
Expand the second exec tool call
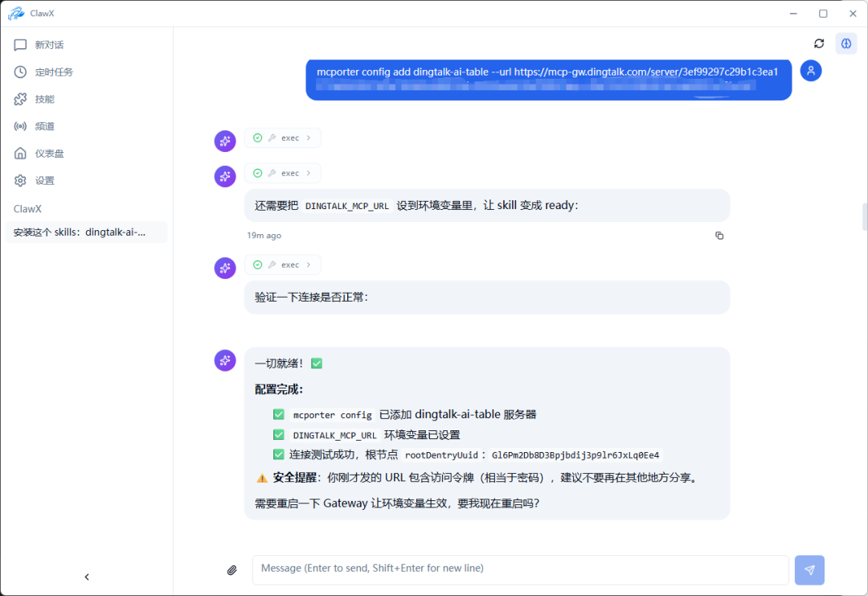282,174
